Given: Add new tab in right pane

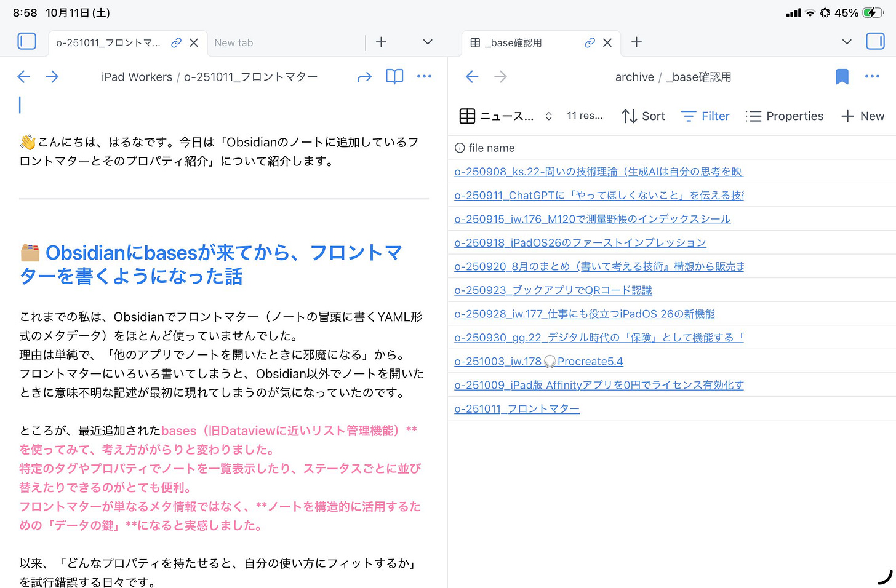Looking at the screenshot, I should click(637, 42).
